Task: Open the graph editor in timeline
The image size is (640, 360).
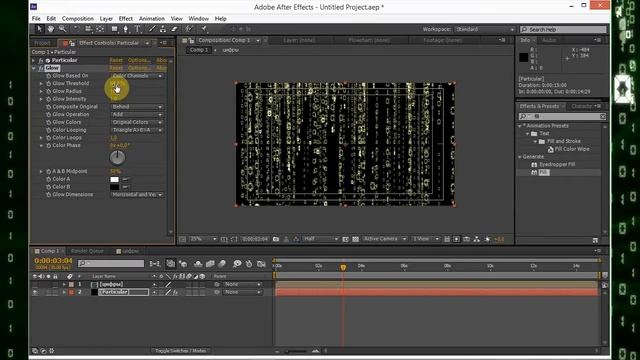Action: tap(261, 264)
